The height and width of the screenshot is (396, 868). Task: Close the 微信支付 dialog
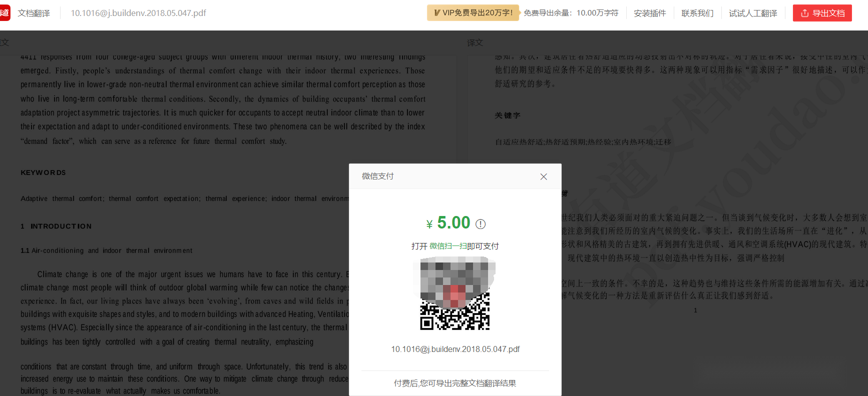click(544, 176)
